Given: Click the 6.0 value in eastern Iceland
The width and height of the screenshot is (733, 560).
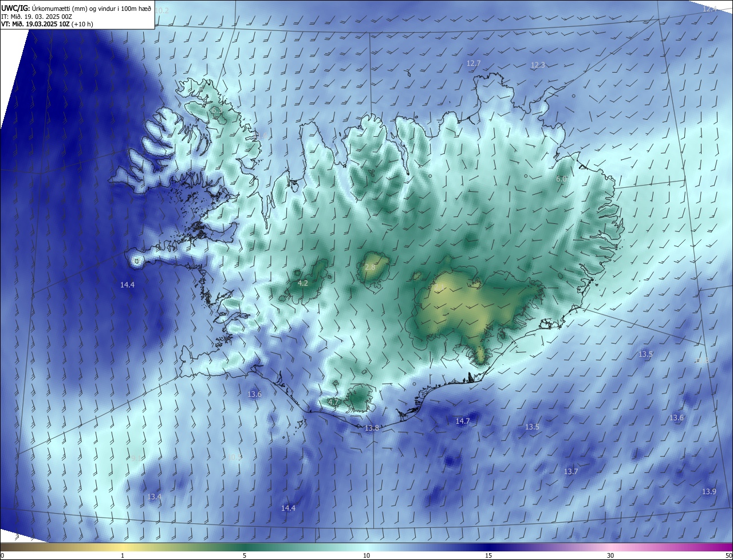Looking at the screenshot, I should (562, 179).
